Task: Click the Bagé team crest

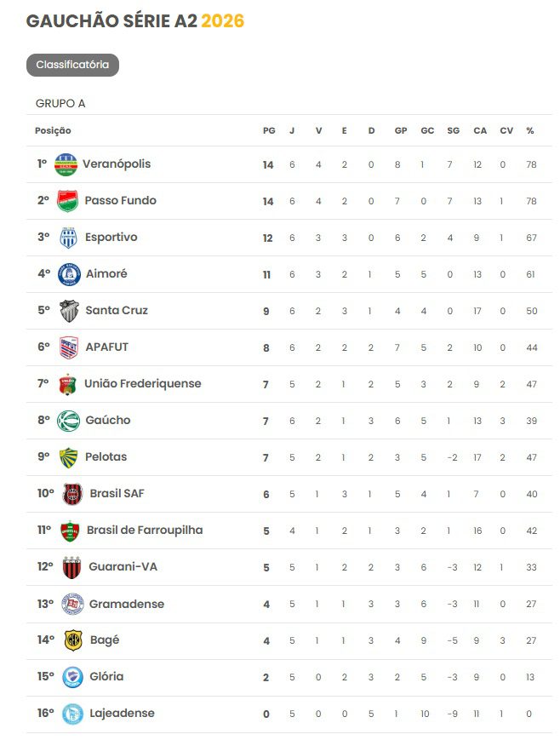Action: (x=73, y=640)
